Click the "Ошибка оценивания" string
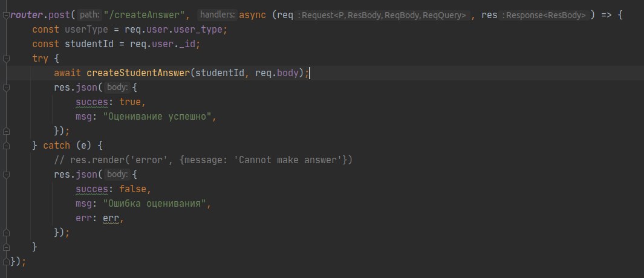This screenshot has height=278, width=644. pos(154,203)
